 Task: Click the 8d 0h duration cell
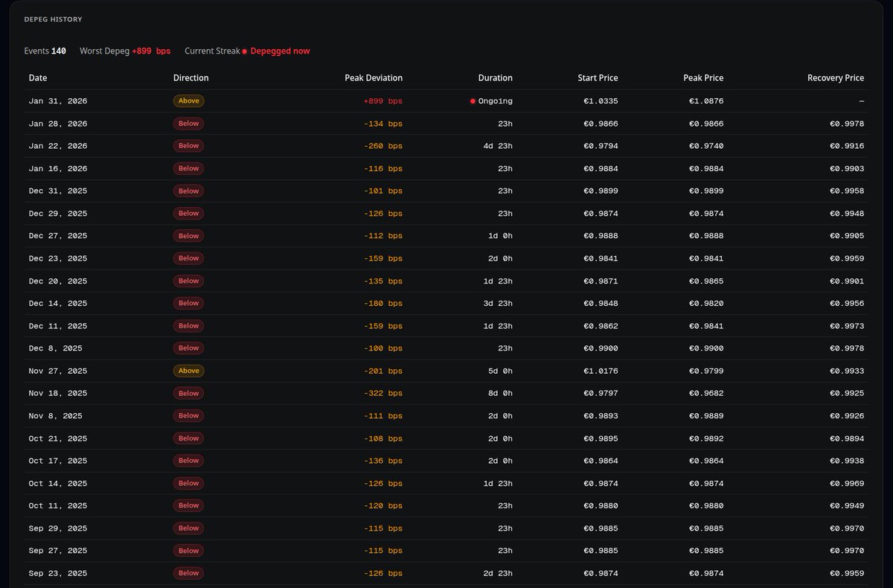point(500,393)
